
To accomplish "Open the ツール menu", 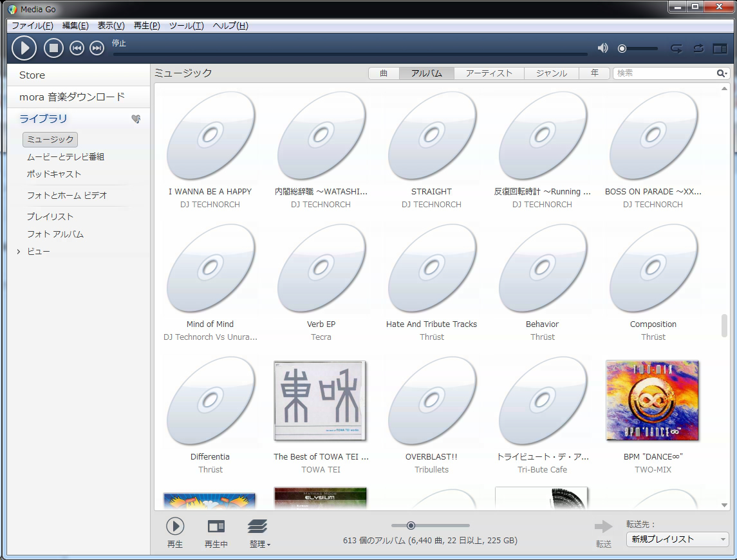I will click(x=186, y=25).
